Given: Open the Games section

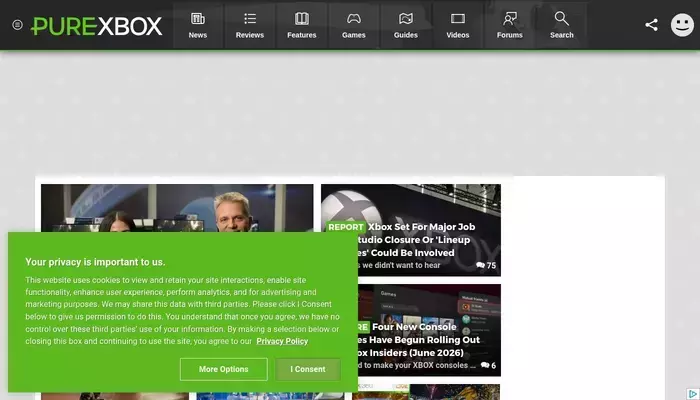Looking at the screenshot, I should tap(354, 25).
